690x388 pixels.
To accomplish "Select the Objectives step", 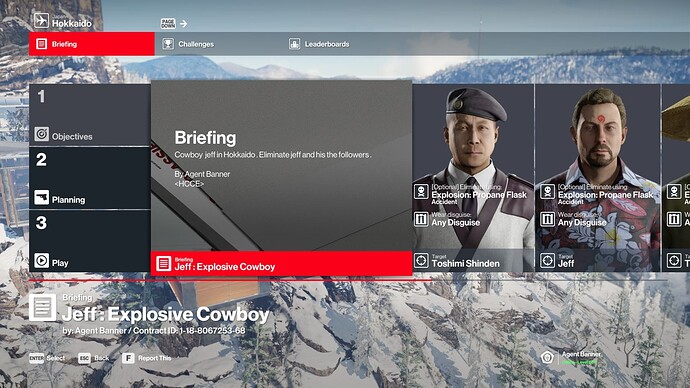I will point(90,115).
